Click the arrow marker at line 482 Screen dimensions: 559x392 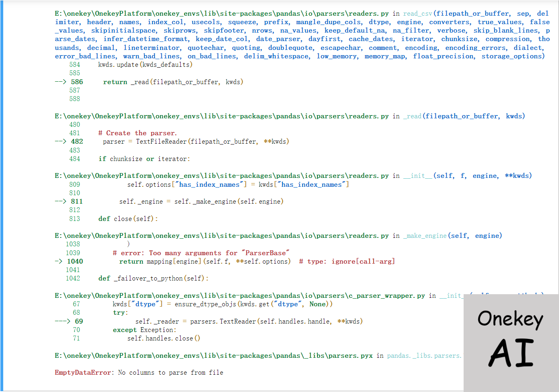60,141
